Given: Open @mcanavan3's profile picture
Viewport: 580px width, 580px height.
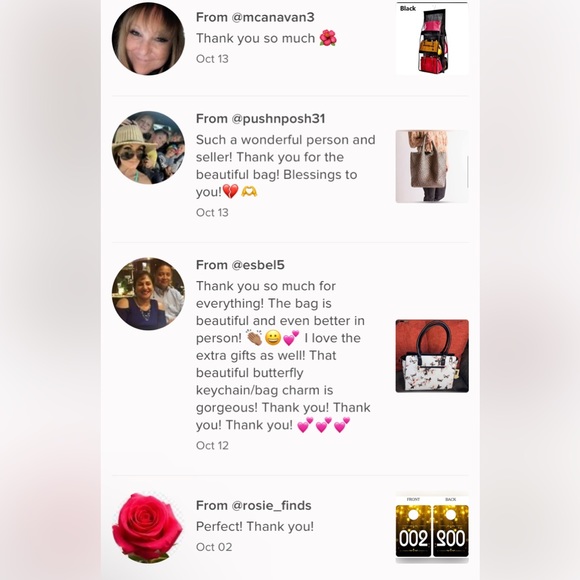Looking at the screenshot, I should point(148,38).
